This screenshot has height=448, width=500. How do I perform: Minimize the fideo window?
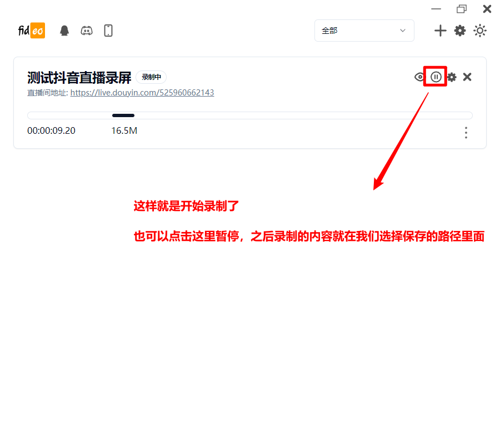click(436, 9)
